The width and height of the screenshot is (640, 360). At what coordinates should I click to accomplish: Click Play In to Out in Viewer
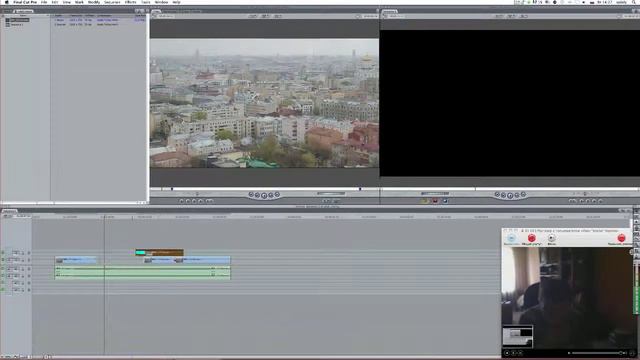tap(258, 195)
